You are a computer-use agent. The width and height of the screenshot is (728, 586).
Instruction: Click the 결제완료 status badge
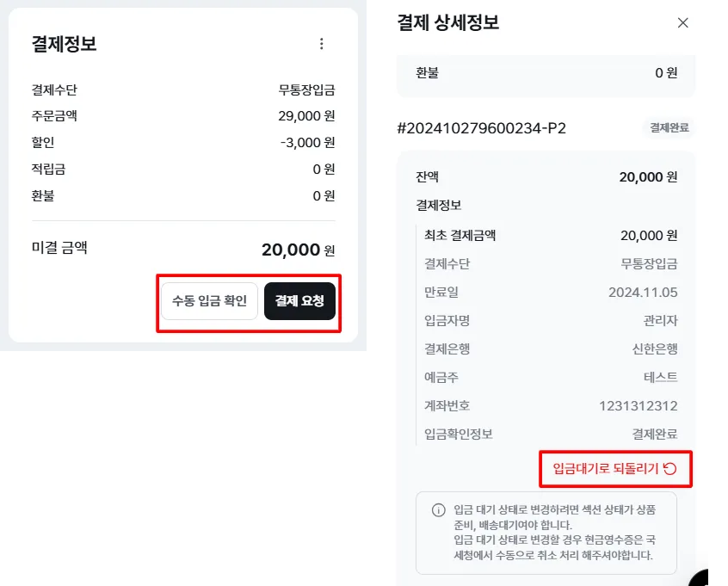coord(669,127)
